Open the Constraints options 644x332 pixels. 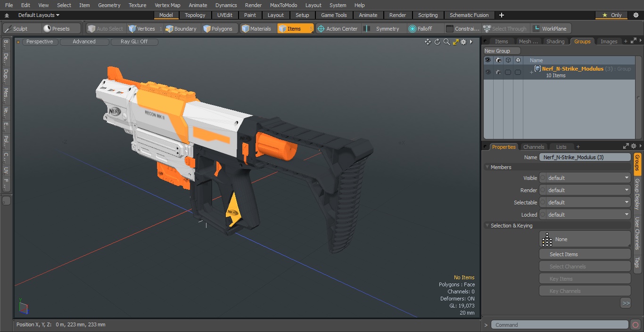[x=462, y=29]
